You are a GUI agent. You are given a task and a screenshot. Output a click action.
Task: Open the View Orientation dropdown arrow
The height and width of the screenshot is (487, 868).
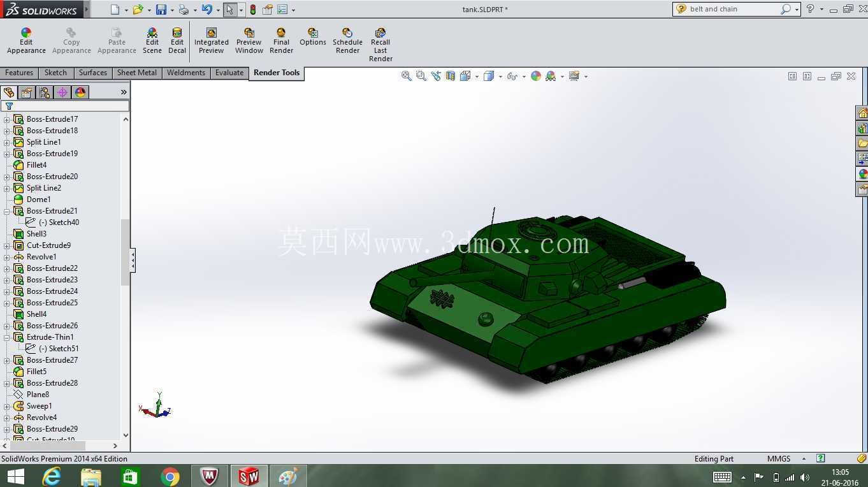[x=477, y=76]
